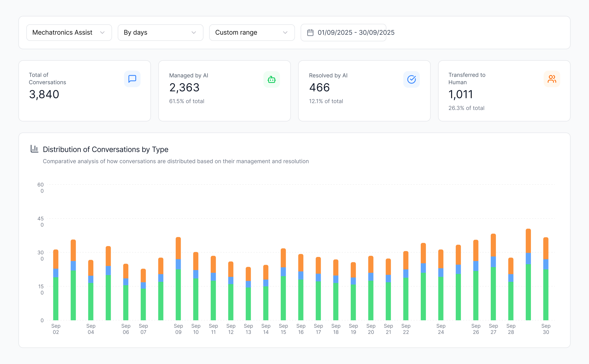Click the checkmark icon on Resolved by AI card
This screenshot has height=364, width=589.
[x=411, y=79]
